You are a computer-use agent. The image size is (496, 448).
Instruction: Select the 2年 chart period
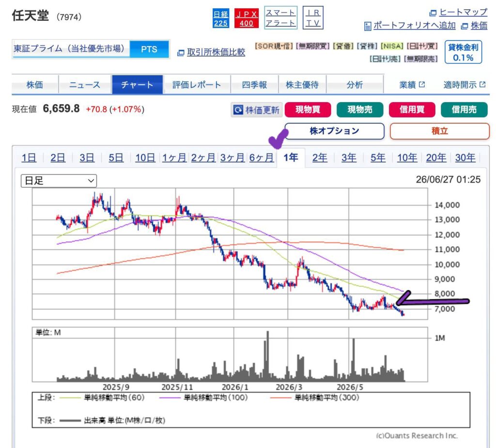point(320,157)
